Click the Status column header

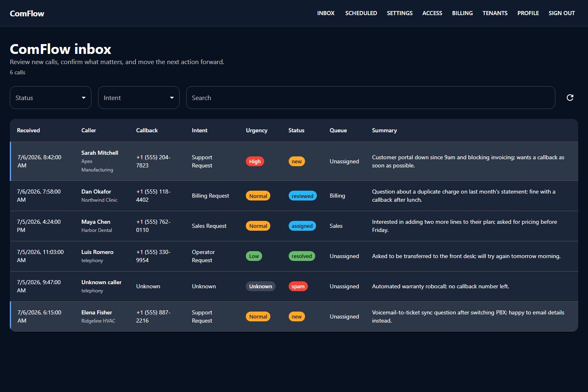[296, 130]
